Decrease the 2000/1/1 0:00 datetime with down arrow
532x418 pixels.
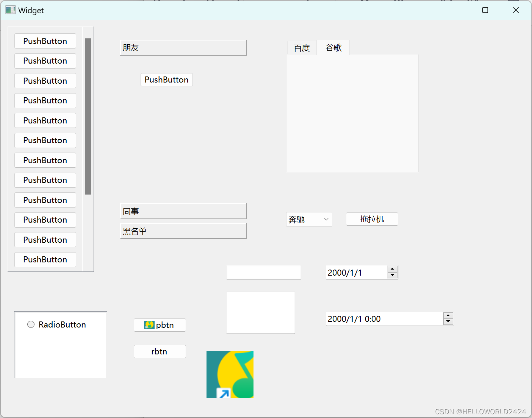(x=448, y=321)
